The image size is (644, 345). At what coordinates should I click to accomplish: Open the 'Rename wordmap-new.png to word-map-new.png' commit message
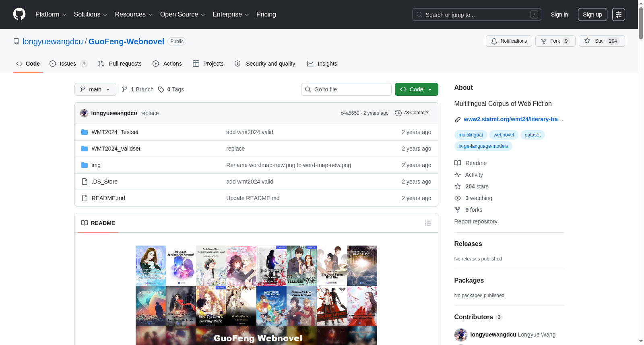(x=289, y=165)
